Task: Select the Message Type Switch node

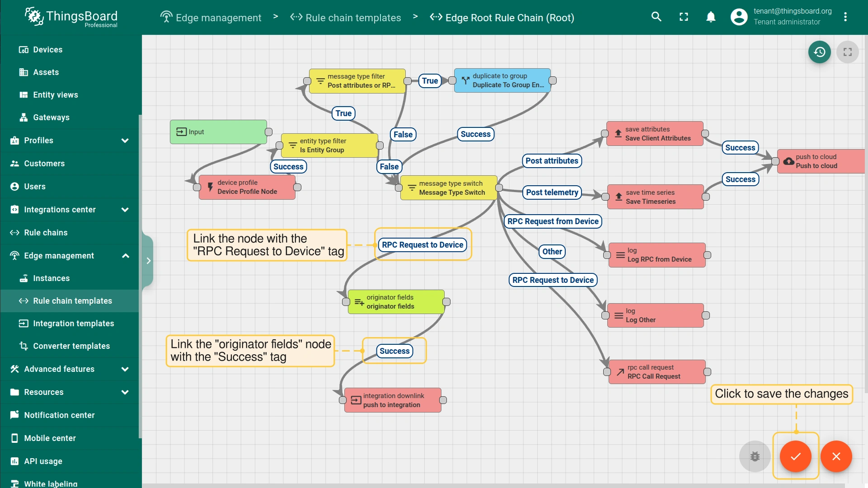Action: coord(449,188)
